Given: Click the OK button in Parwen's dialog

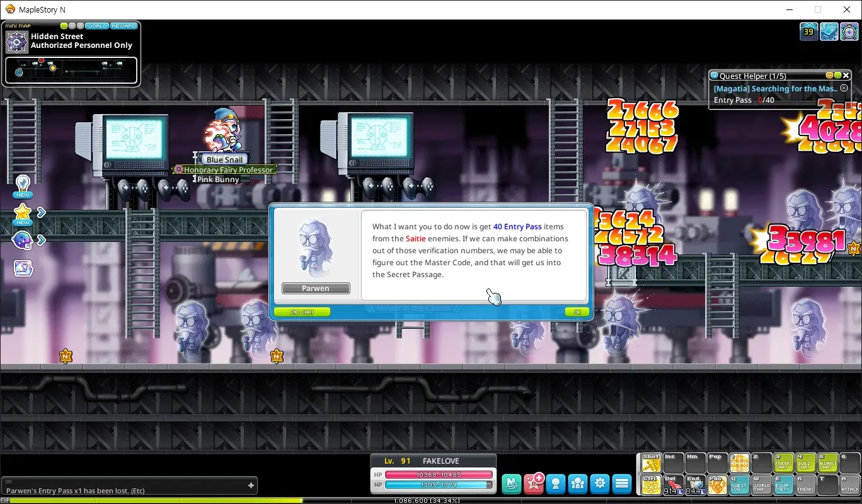Looking at the screenshot, I should [x=577, y=312].
